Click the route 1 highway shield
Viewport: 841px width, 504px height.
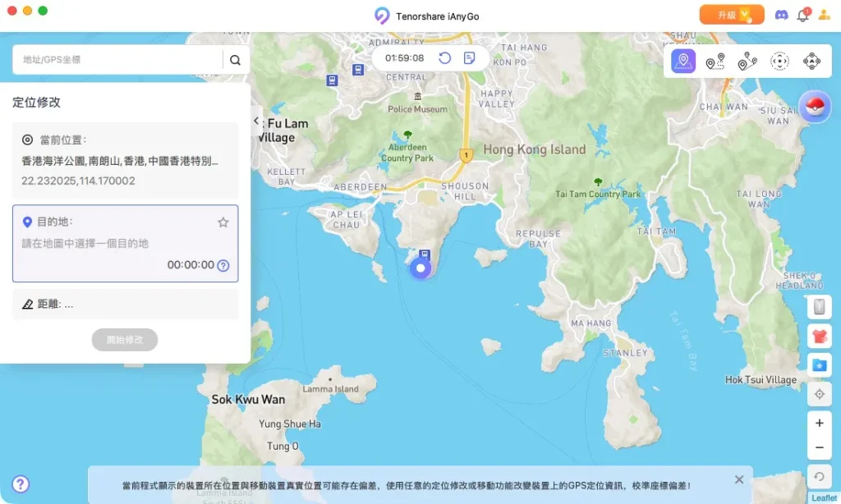pos(466,155)
